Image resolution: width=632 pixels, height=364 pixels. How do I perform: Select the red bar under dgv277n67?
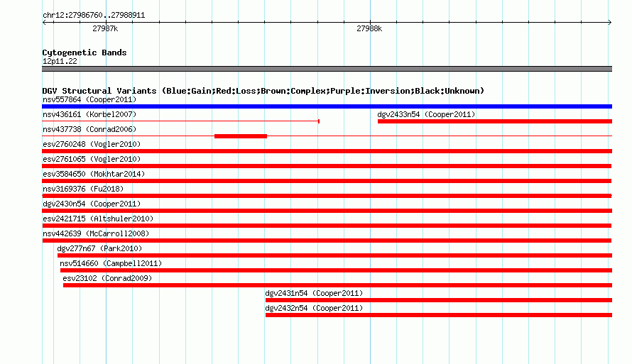(x=334, y=255)
